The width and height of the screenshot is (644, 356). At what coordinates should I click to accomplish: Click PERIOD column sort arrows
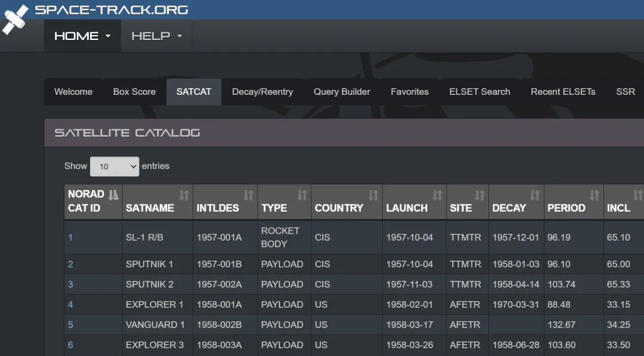(x=595, y=195)
